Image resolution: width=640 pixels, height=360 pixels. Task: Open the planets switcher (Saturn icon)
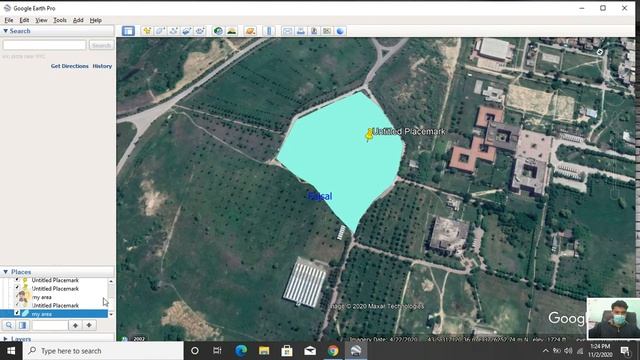coord(250,31)
